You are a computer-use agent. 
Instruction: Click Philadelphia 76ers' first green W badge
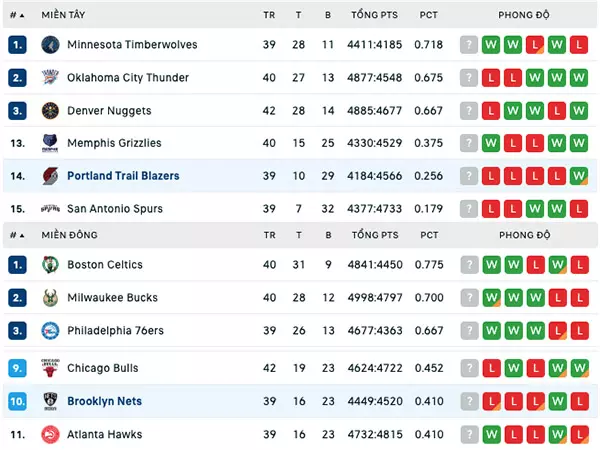click(x=491, y=331)
